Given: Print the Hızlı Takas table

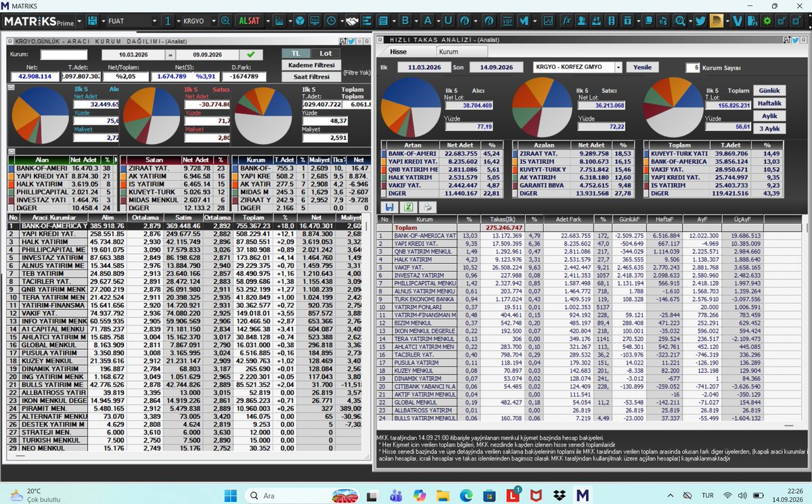Looking at the screenshot, I should pyautogui.click(x=428, y=207).
